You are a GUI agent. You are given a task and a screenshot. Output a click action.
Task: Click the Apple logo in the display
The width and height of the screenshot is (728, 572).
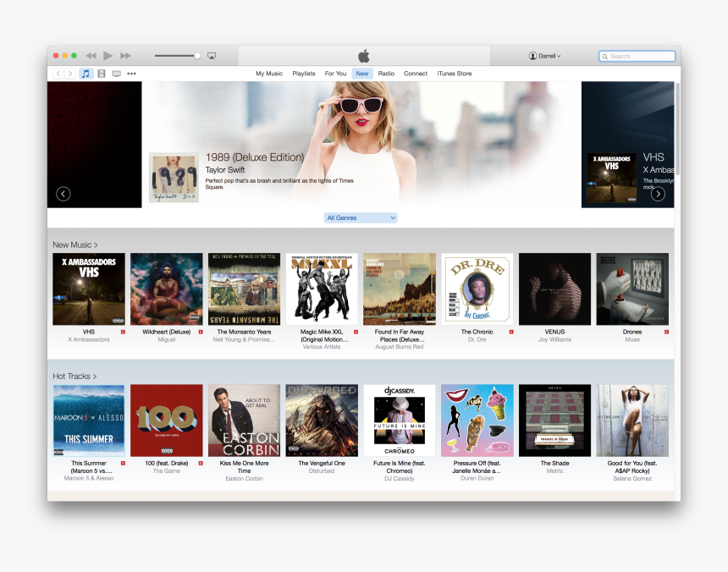pos(364,56)
